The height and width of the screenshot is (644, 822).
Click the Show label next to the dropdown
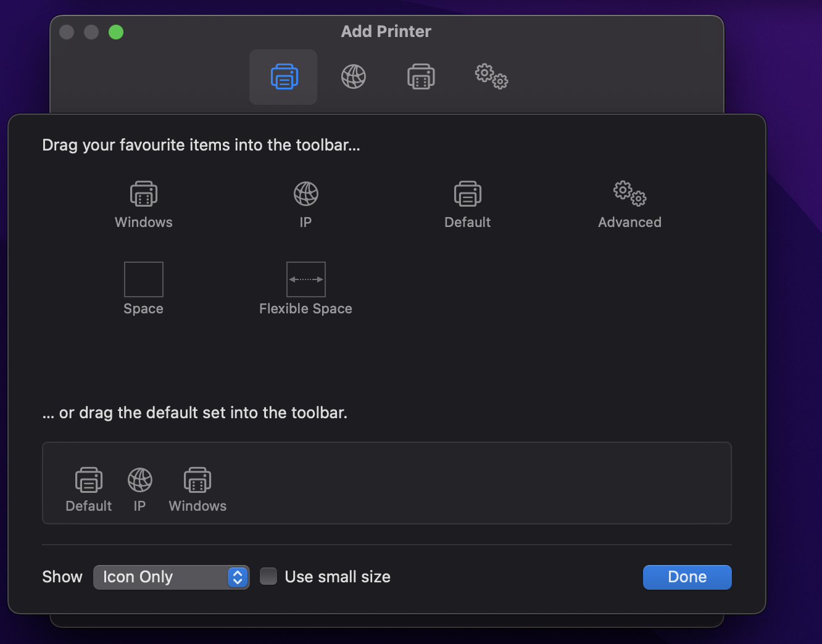click(x=62, y=576)
